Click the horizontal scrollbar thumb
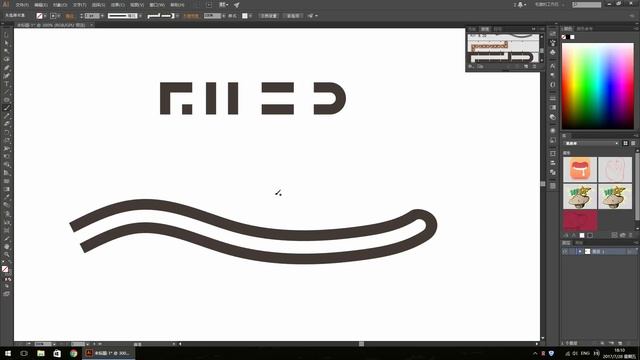This screenshot has width=640, height=360. (x=361, y=344)
